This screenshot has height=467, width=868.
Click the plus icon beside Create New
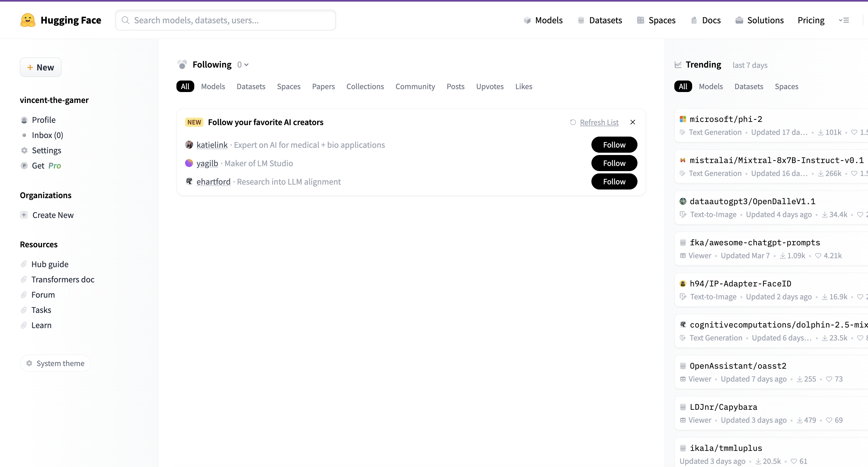click(x=24, y=215)
